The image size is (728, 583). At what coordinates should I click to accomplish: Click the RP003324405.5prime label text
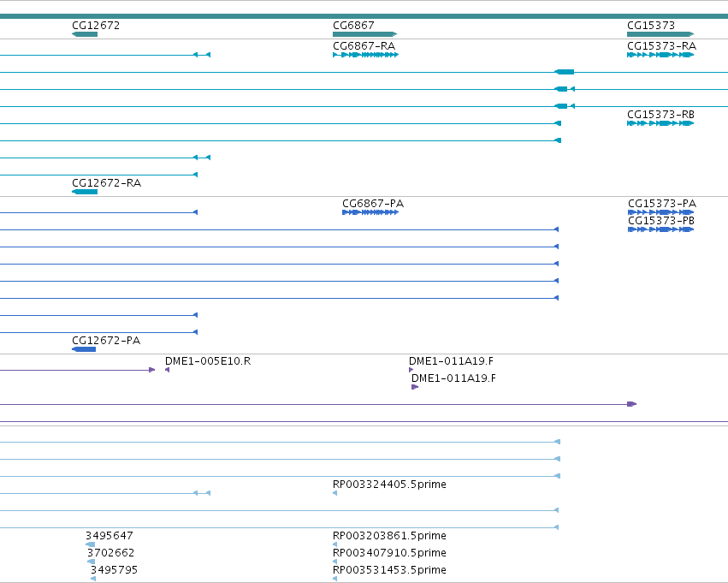(389, 485)
